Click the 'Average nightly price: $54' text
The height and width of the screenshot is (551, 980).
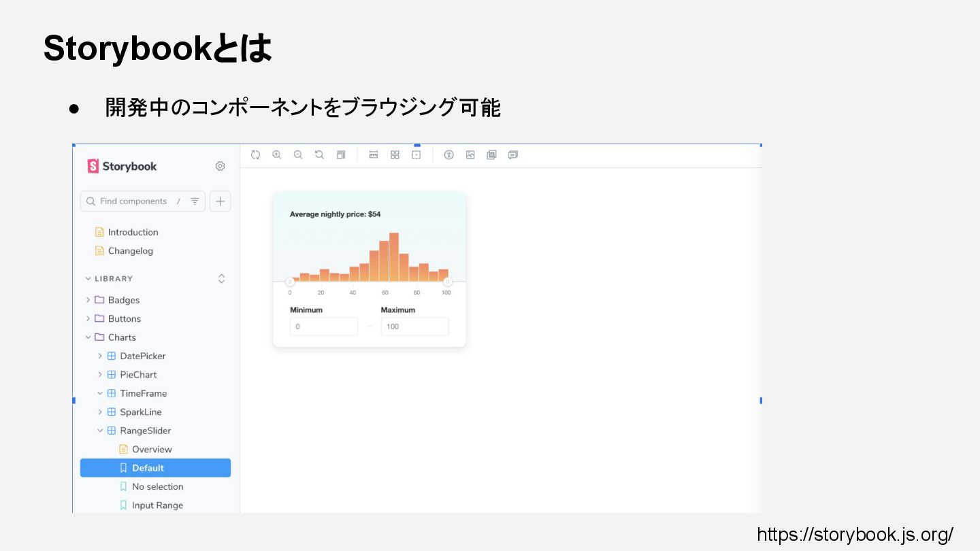pos(336,214)
